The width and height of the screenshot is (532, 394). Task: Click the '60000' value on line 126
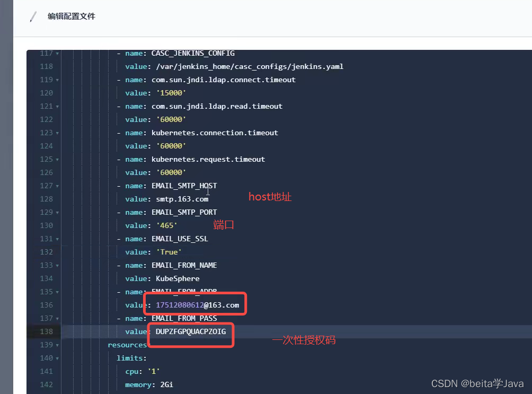pyautogui.click(x=171, y=172)
